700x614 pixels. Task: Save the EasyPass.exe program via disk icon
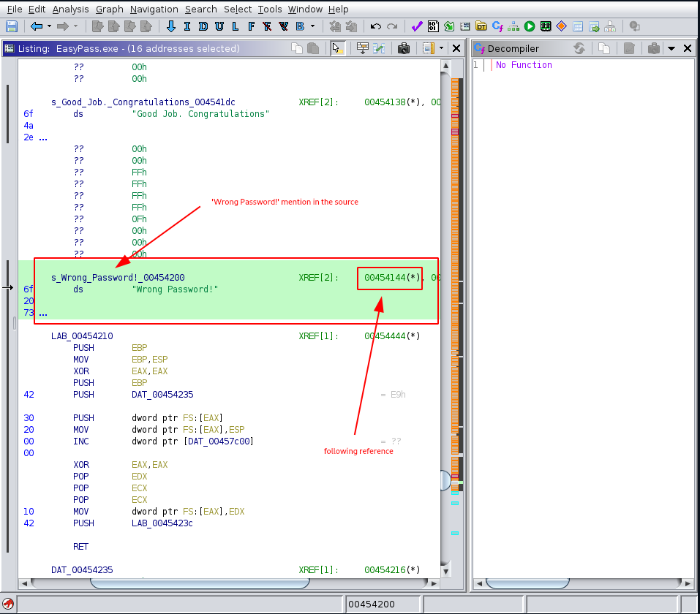click(x=11, y=26)
